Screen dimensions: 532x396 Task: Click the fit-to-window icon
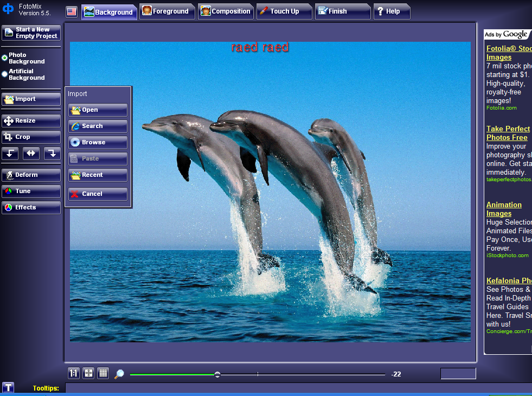(x=88, y=373)
